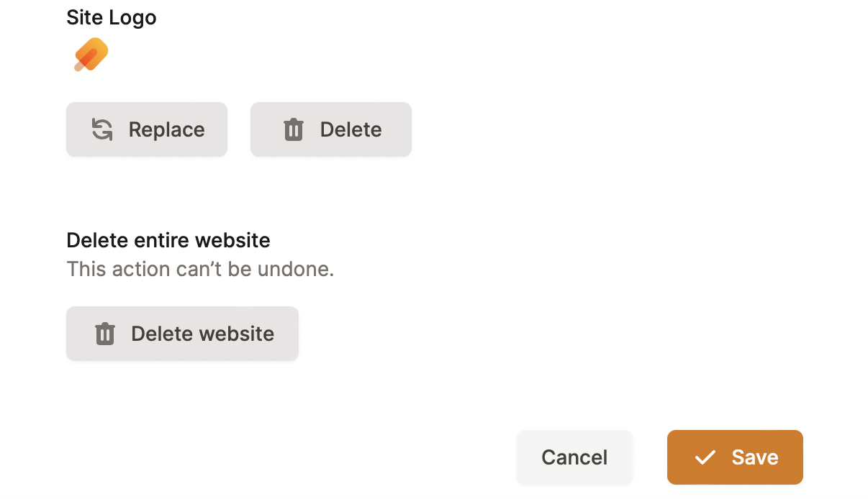This screenshot has width=868, height=499.
Task: Click the popsicle site logo image
Action: tap(91, 55)
